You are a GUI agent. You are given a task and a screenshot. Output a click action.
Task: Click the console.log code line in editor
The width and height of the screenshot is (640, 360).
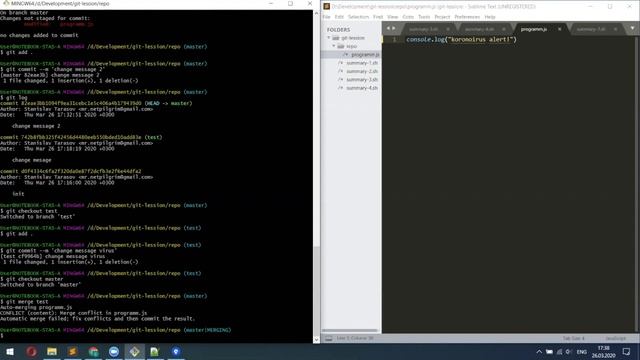tap(461, 40)
